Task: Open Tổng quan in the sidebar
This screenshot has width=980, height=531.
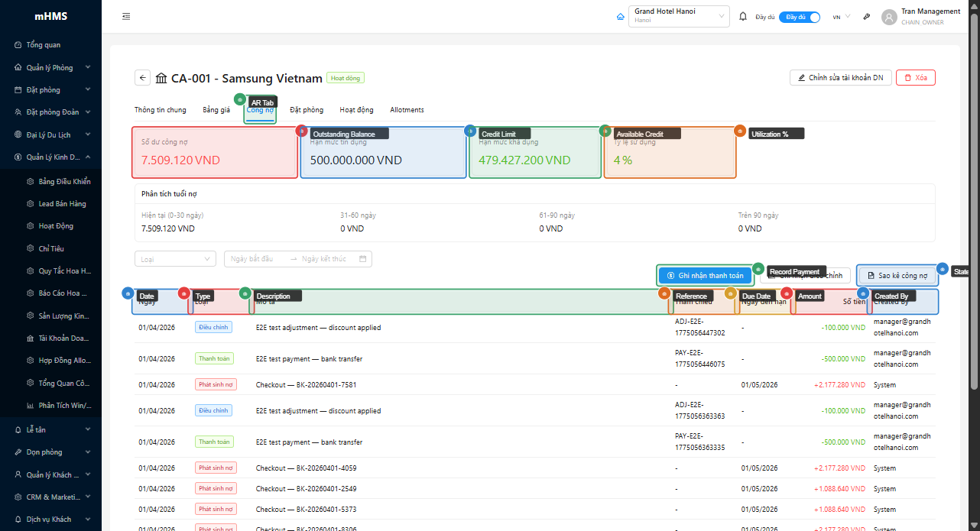Action: coord(44,45)
